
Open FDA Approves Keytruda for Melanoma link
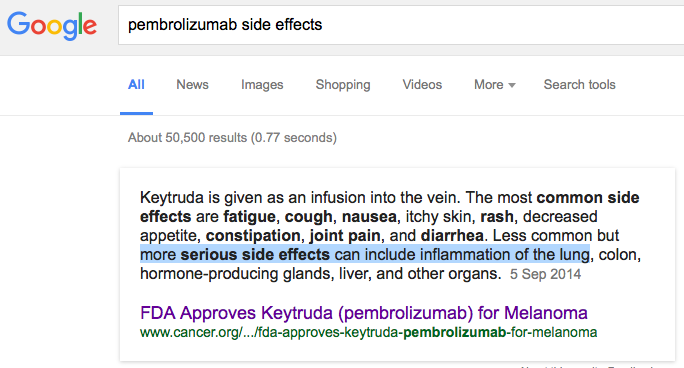(x=364, y=313)
